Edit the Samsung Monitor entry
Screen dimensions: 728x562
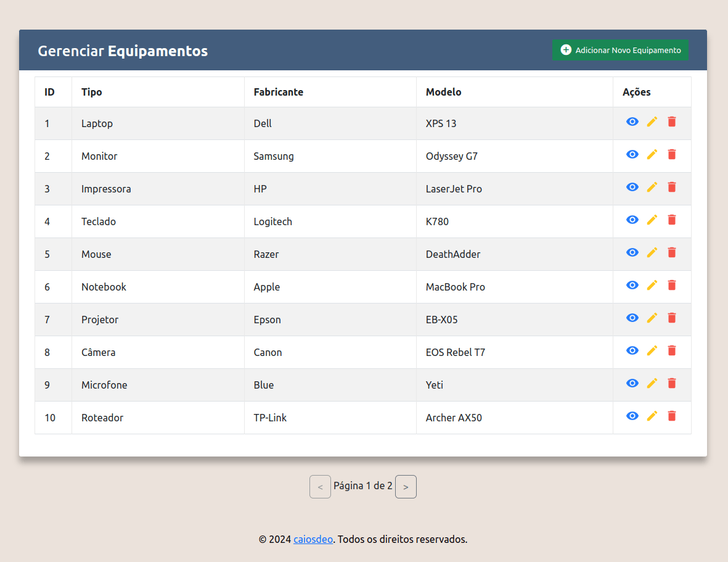652,154
